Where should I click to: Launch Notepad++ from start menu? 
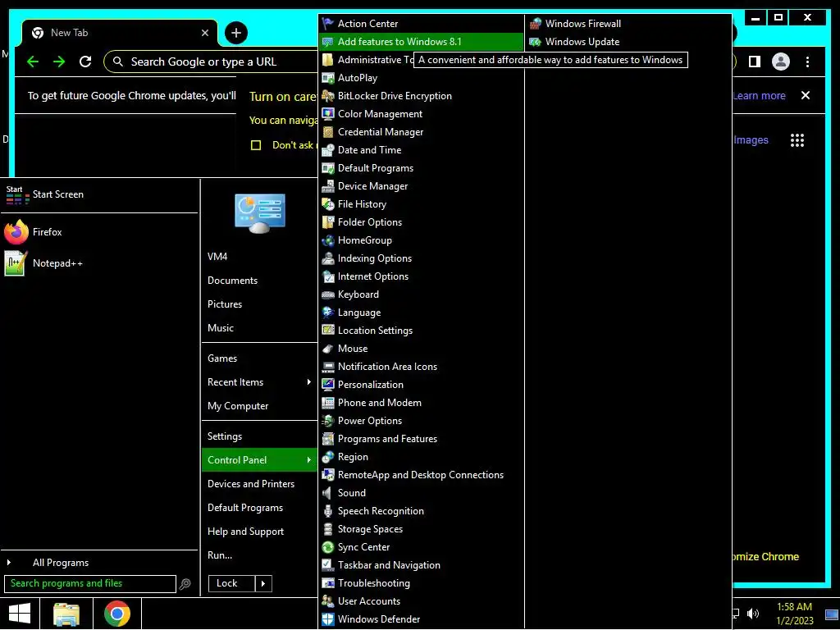tap(99, 263)
